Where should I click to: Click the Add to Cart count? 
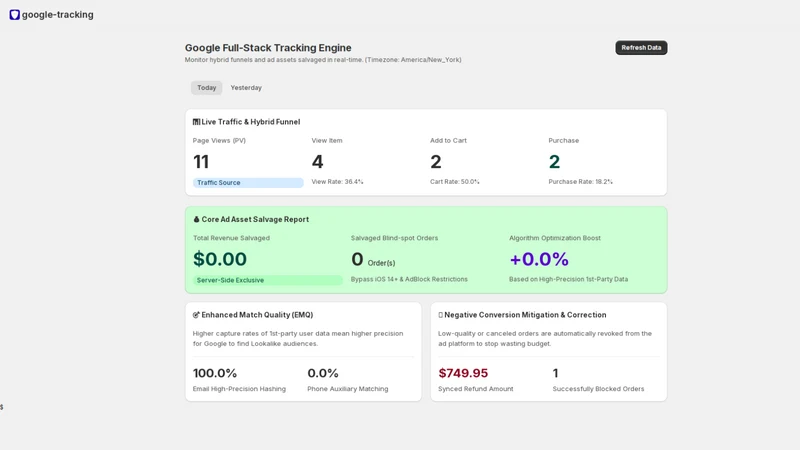pos(436,162)
